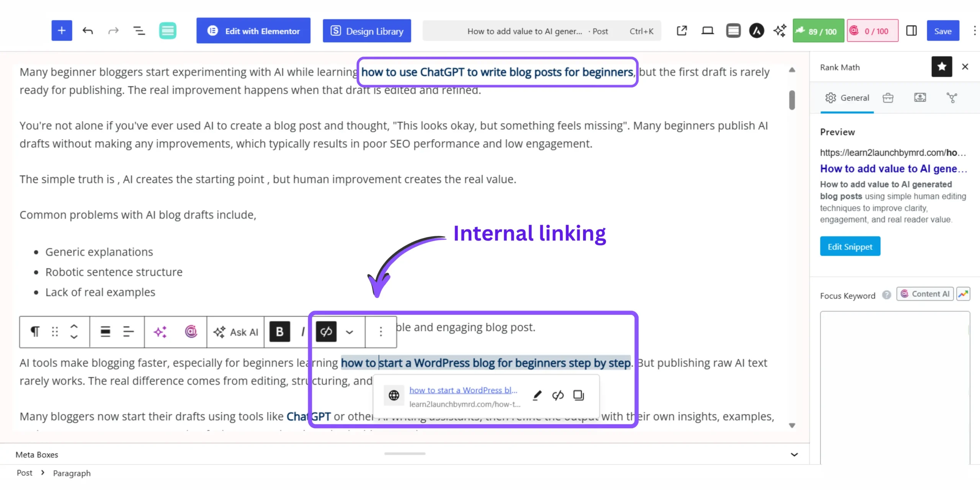Open the Rank Math 89/100 SEO score
The height and width of the screenshot is (490, 980).
click(818, 31)
